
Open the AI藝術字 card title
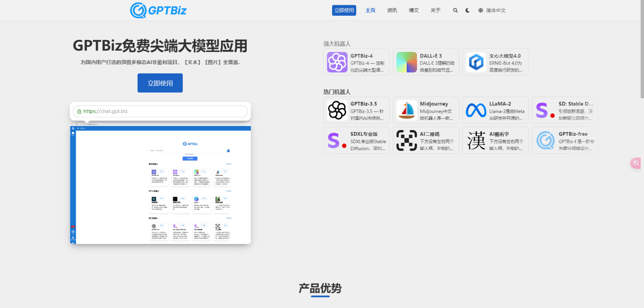(499, 134)
